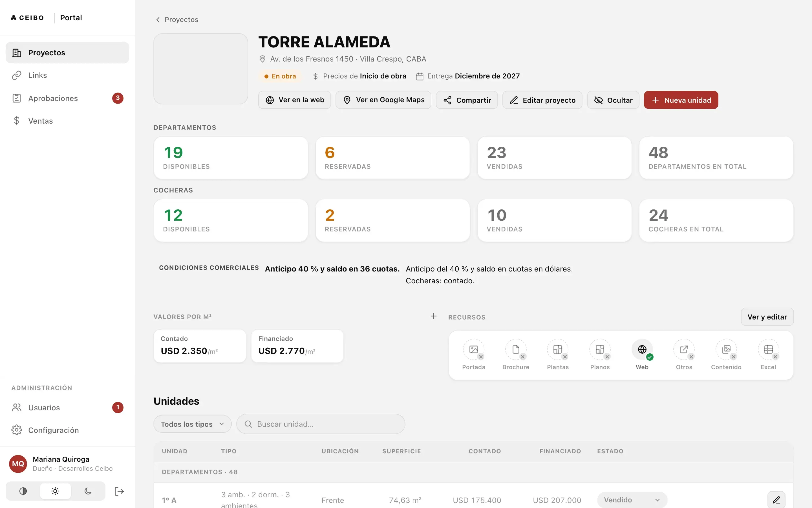
Task: Open the Planos resource icon
Action: click(600, 349)
